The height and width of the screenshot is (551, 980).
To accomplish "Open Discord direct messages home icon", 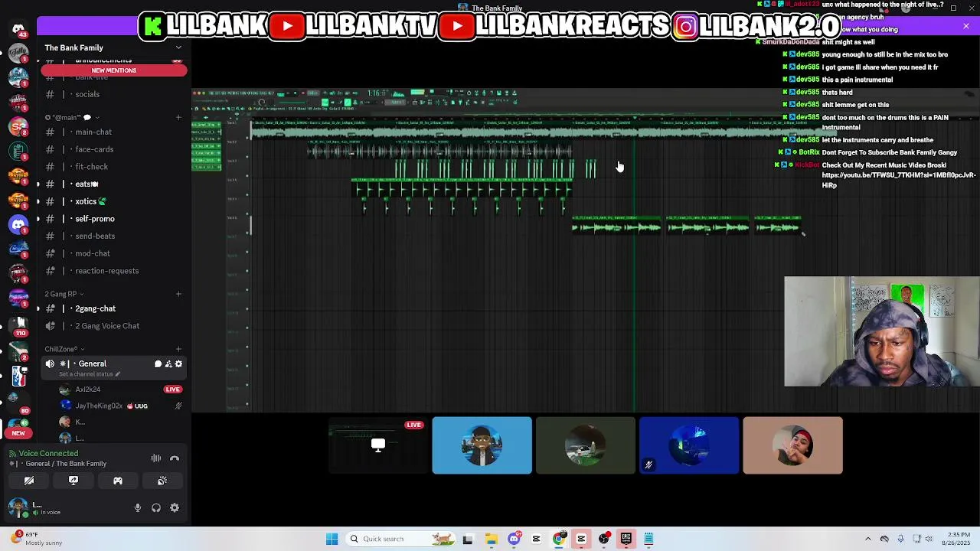I will (x=18, y=28).
